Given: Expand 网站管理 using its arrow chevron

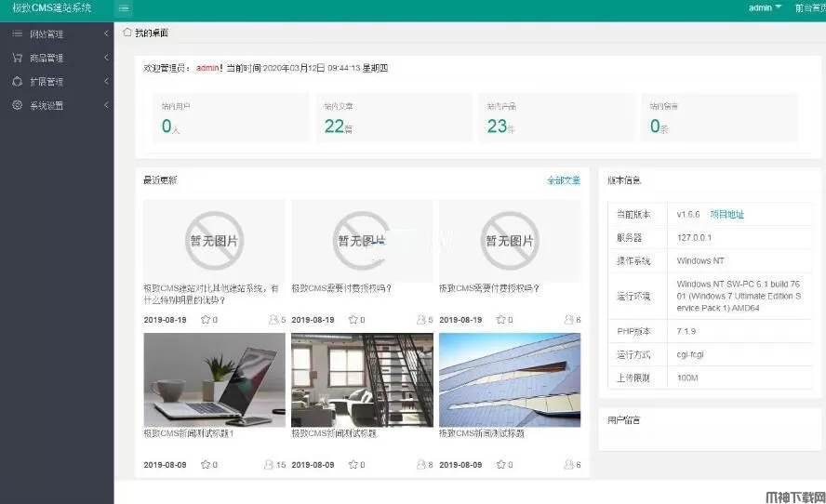Looking at the screenshot, I should [106, 34].
